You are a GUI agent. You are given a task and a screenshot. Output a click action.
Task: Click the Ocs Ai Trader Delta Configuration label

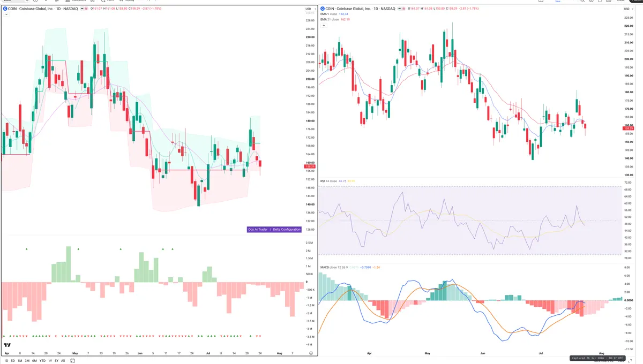tap(274, 229)
